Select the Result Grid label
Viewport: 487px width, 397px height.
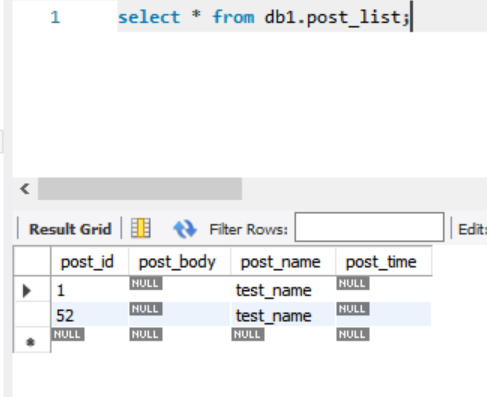[70, 229]
